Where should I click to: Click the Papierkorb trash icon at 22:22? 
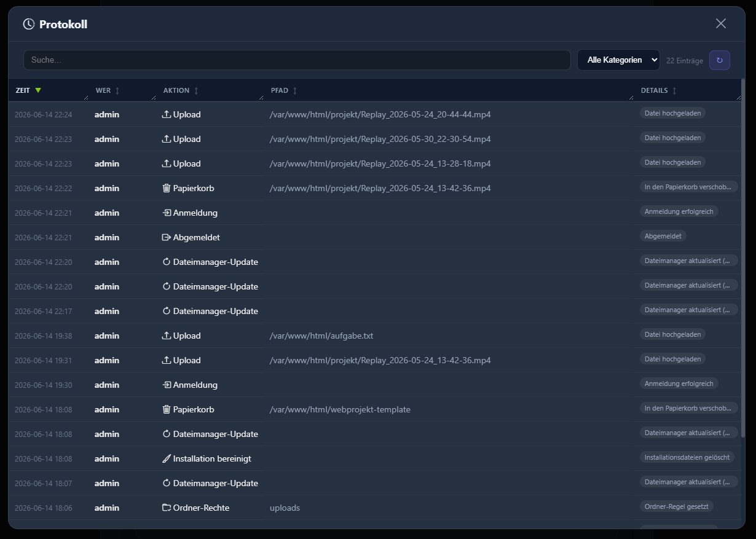166,188
